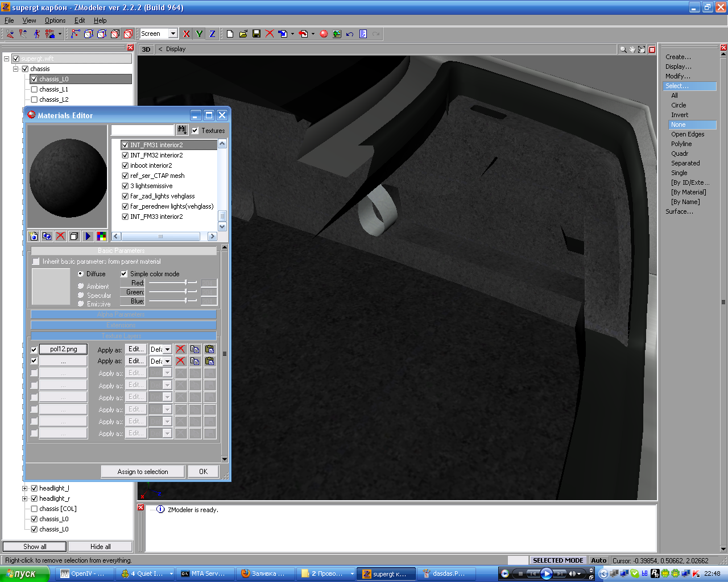Open Apply as dropdown for pol12.png layer
728x582 pixels.
(x=167, y=350)
